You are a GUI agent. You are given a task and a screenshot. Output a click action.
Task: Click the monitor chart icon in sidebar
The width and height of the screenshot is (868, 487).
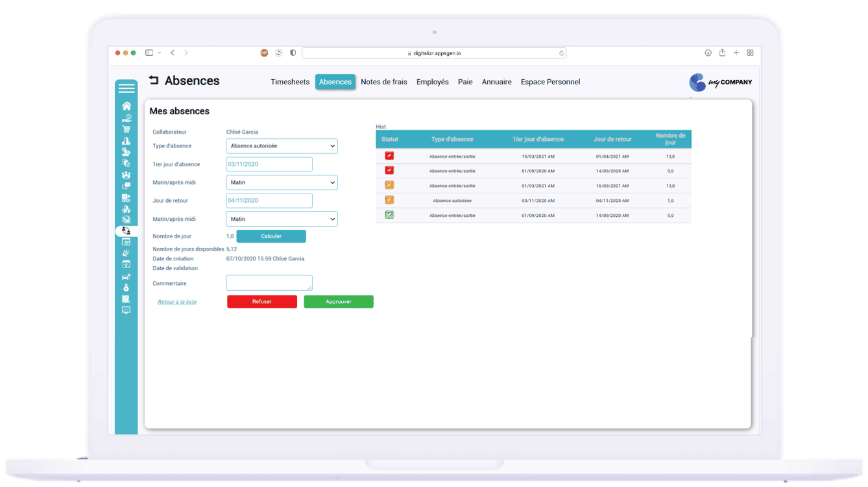[126, 310]
